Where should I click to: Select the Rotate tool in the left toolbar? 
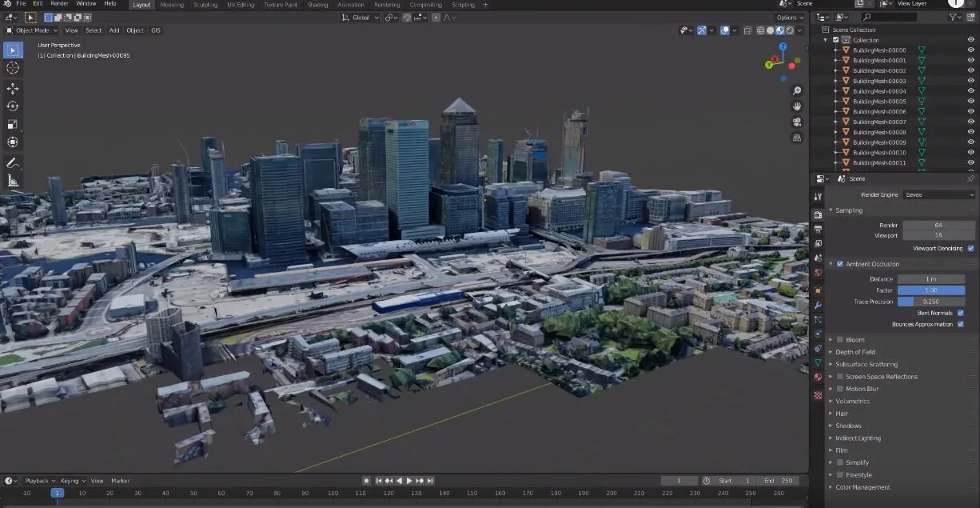(12, 105)
